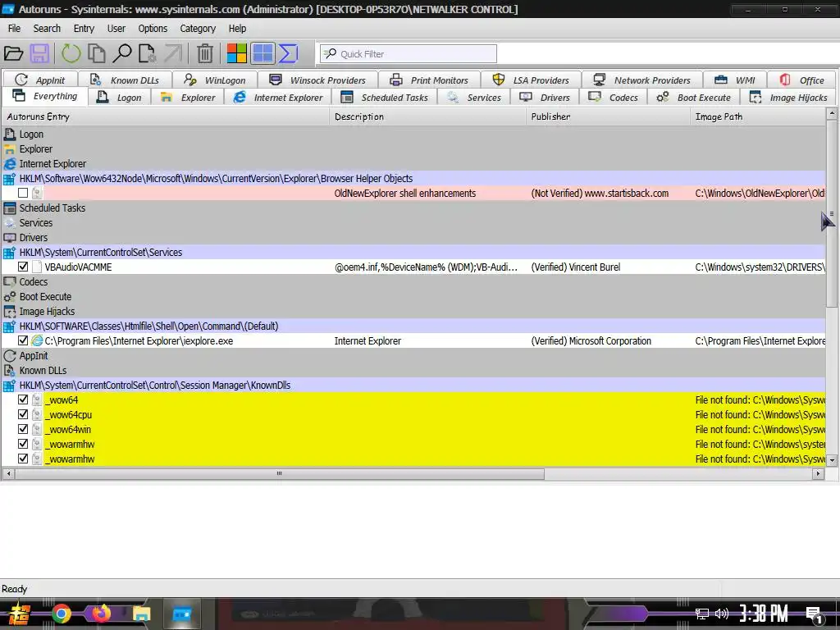Click the Quick Filter search field

coord(409,53)
